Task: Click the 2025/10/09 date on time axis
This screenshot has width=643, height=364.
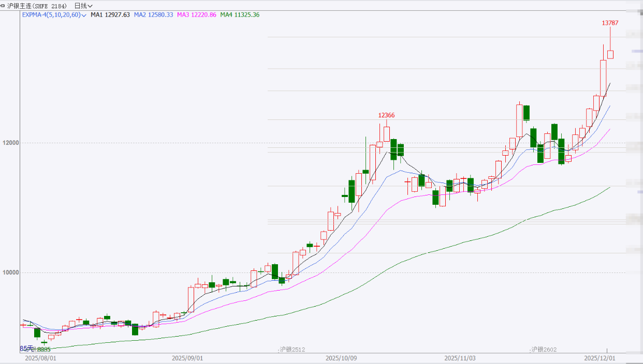Action: (341, 358)
